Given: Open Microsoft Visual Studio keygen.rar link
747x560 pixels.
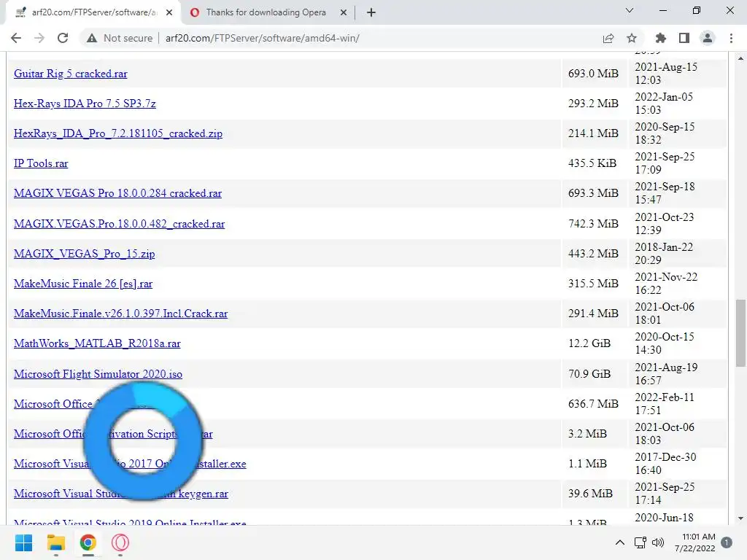Looking at the screenshot, I should 121,494.
